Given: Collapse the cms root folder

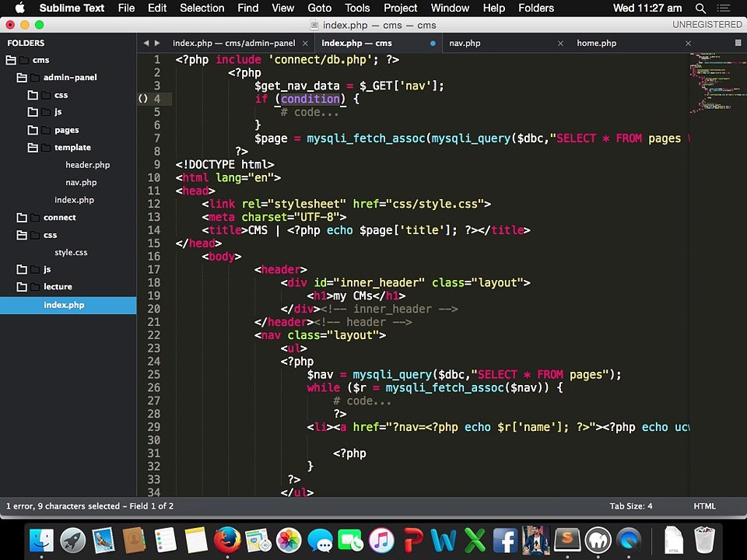Looking at the screenshot, I should click(x=11, y=60).
